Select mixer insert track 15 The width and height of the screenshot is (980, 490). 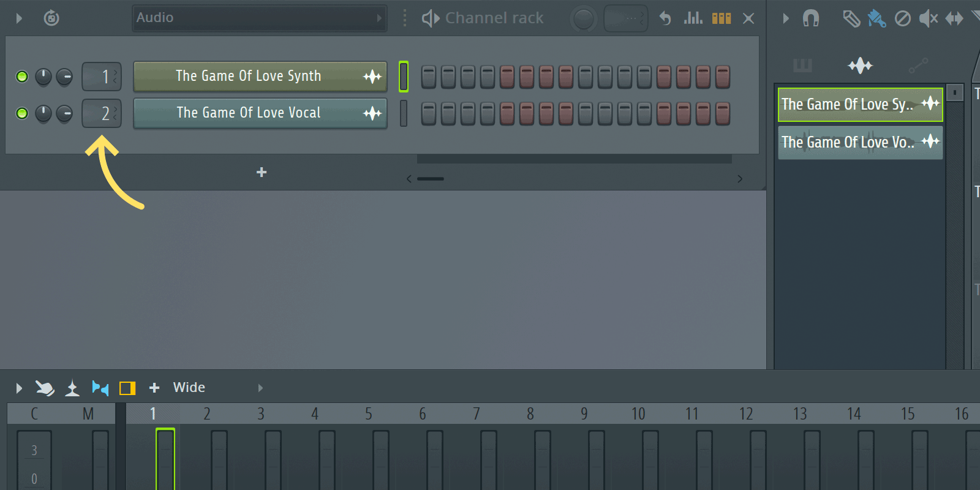[908, 414]
